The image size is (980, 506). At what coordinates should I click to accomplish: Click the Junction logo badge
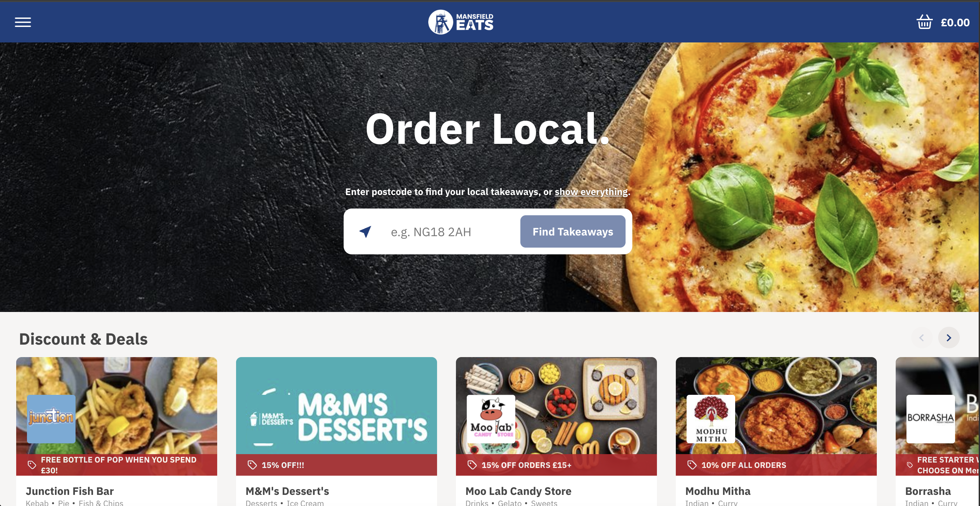click(51, 419)
